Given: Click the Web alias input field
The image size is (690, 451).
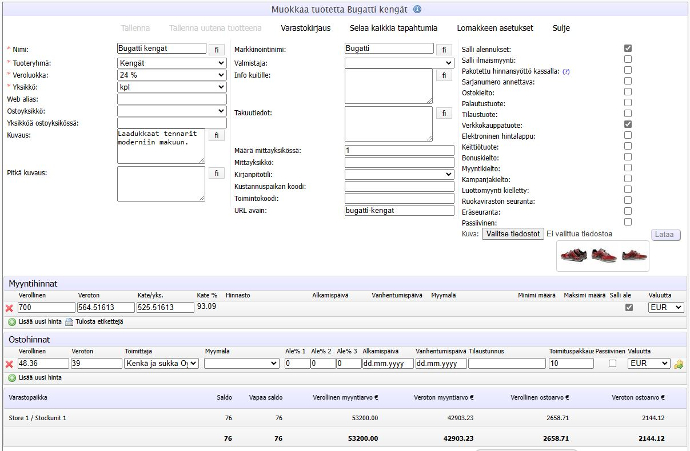Looking at the screenshot, I should pyautogui.click(x=172, y=99).
